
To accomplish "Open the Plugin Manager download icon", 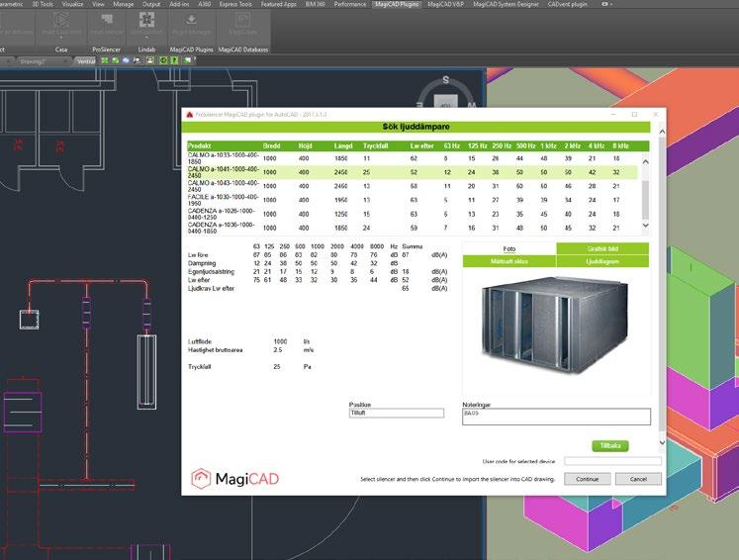I will (x=191, y=22).
